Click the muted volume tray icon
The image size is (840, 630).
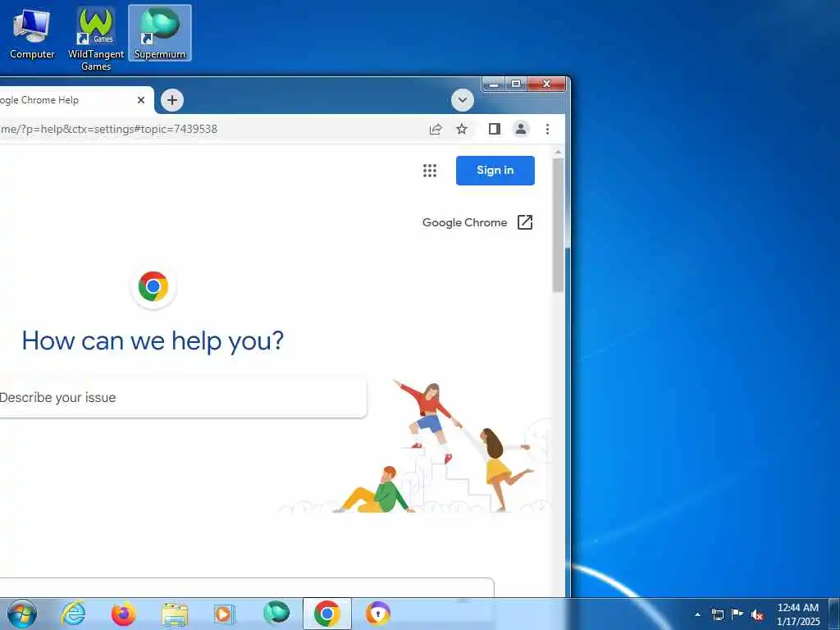[757, 614]
